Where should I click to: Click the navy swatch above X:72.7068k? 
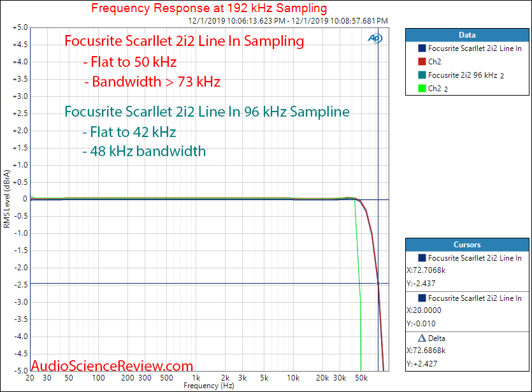pos(422,258)
